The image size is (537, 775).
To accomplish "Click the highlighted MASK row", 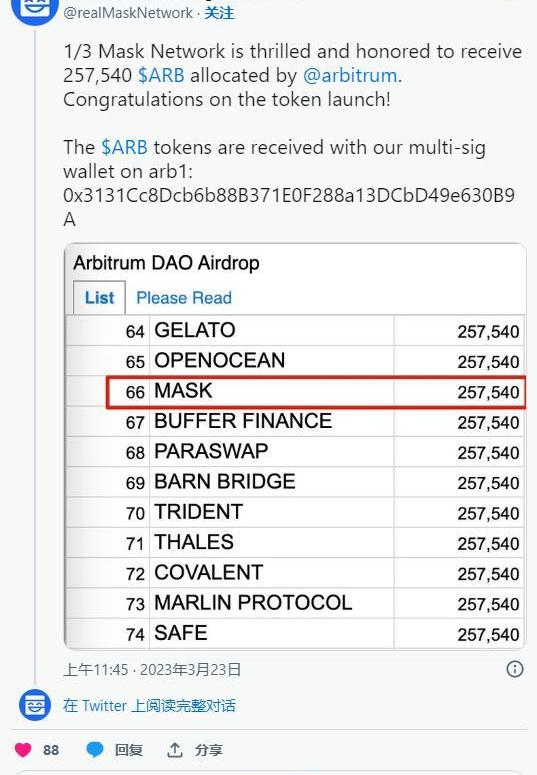I will (x=316, y=392).
